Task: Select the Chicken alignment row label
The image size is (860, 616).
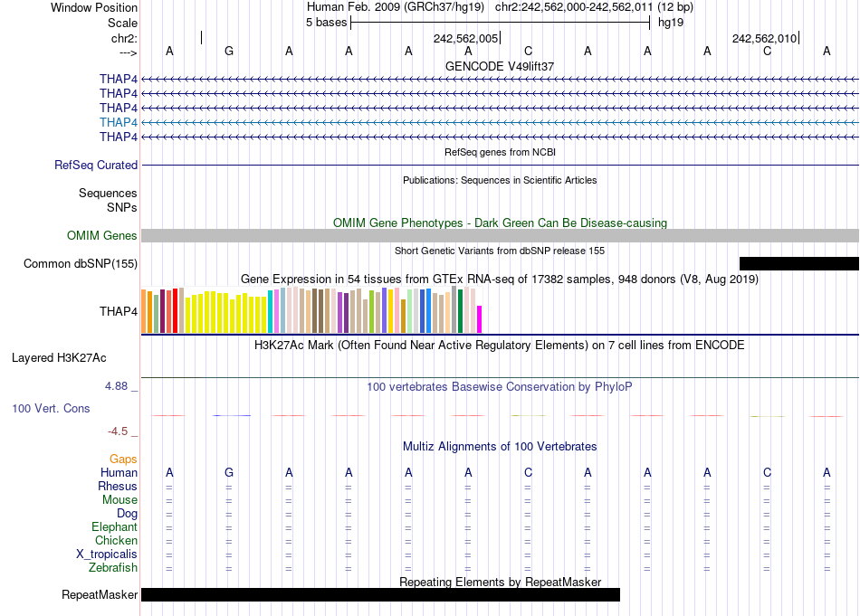Action: (x=116, y=540)
